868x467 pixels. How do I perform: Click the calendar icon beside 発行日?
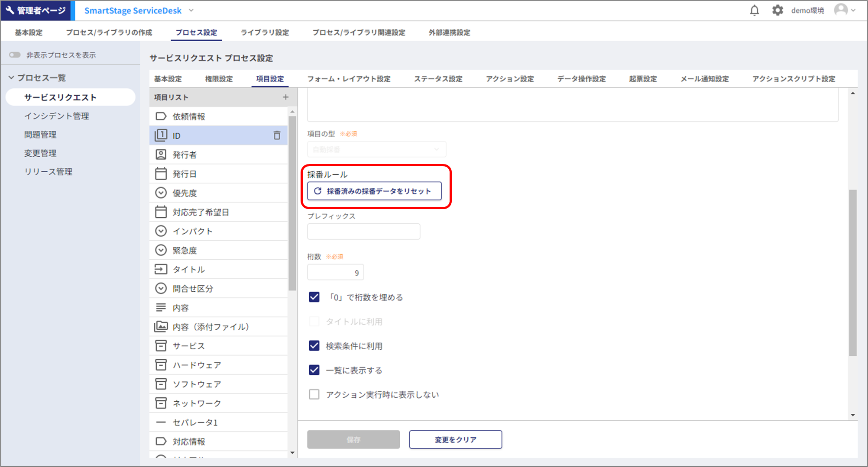[x=161, y=174]
